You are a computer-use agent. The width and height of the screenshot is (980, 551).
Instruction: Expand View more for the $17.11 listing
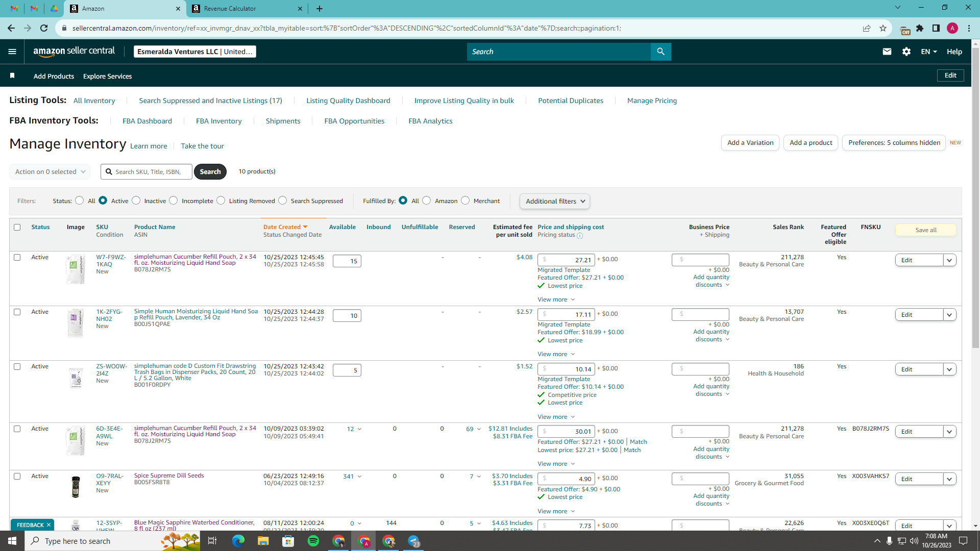coord(556,354)
